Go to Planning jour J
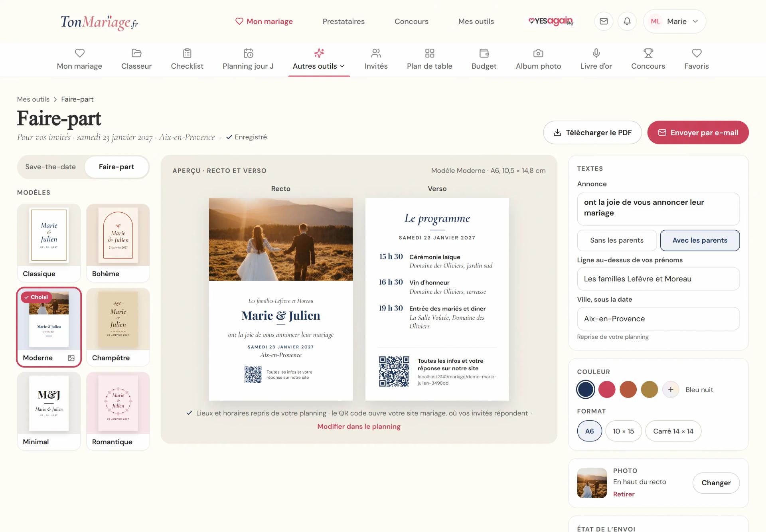This screenshot has width=766, height=532. (x=248, y=59)
